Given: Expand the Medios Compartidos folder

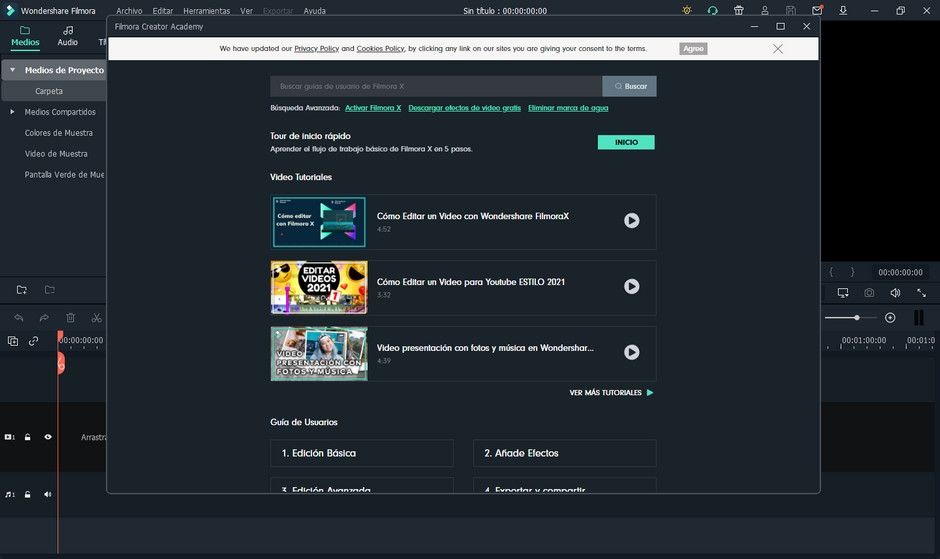Looking at the screenshot, I should pos(13,112).
